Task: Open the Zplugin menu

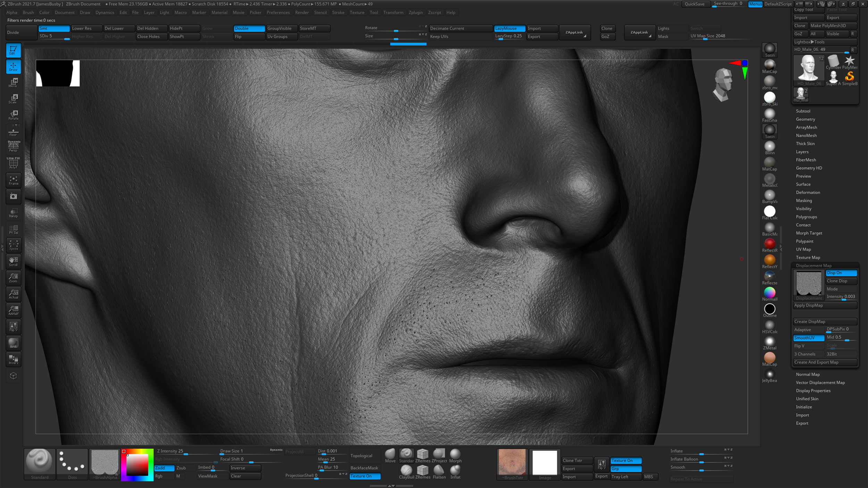Action: (x=415, y=12)
